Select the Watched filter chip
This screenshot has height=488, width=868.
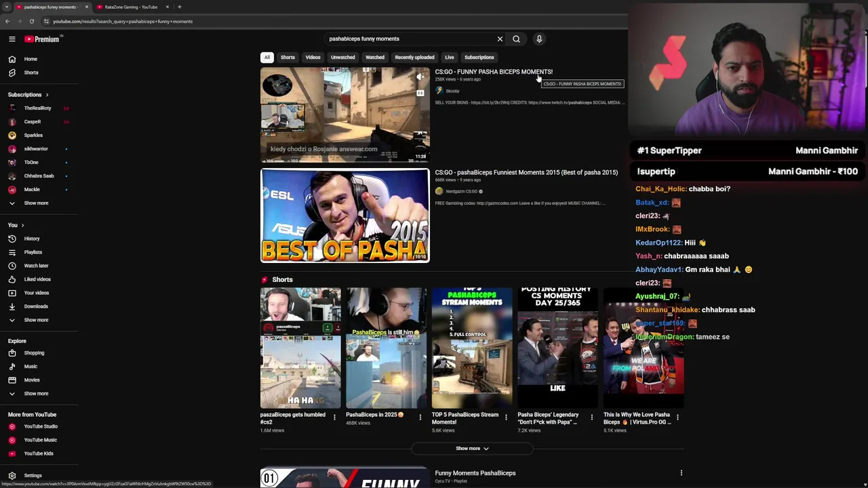(375, 58)
